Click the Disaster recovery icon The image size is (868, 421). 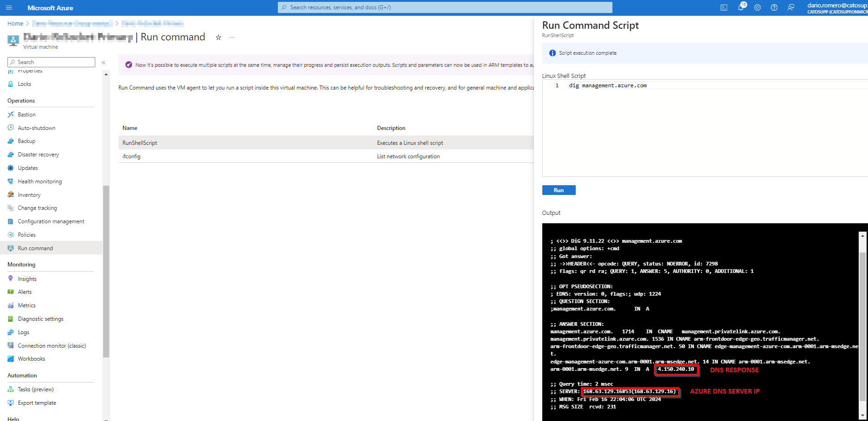(11, 155)
